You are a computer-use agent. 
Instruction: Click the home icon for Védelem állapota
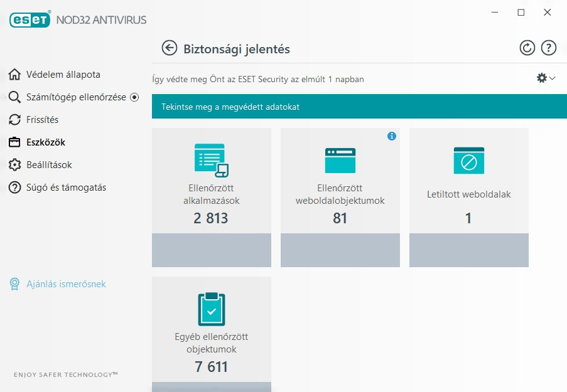point(14,75)
